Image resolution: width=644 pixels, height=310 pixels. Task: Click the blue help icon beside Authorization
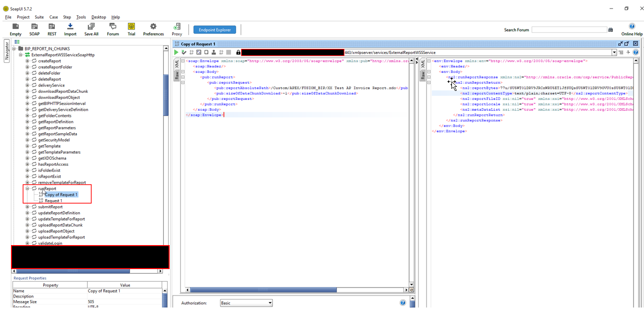coord(403,303)
